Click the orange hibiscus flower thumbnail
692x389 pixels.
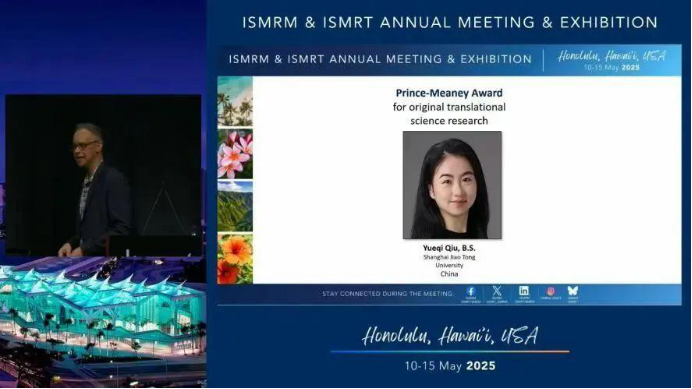(235, 259)
